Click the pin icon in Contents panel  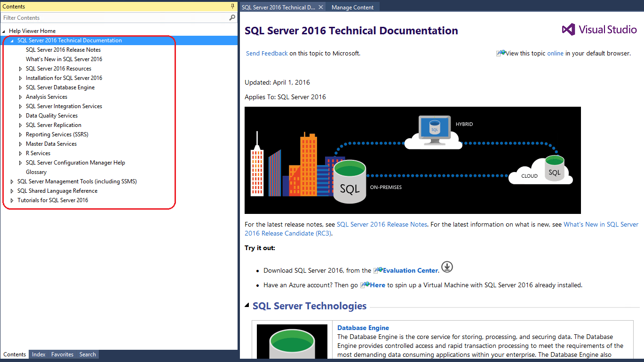tap(232, 7)
